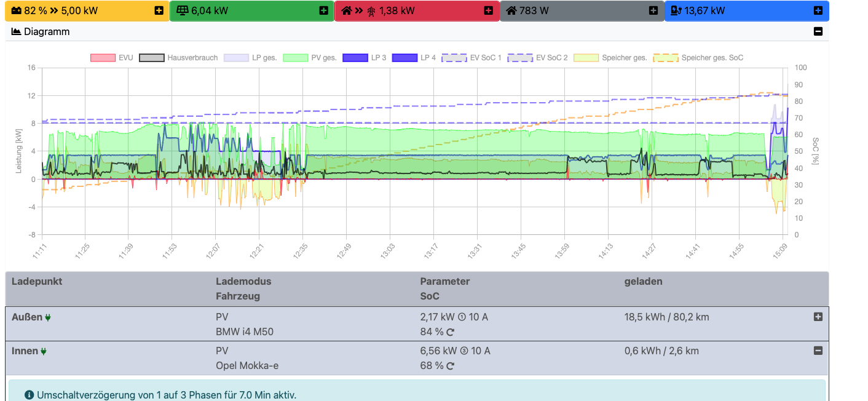
Task: Refresh the Opel Mokka-e SoC value
Action: click(451, 366)
